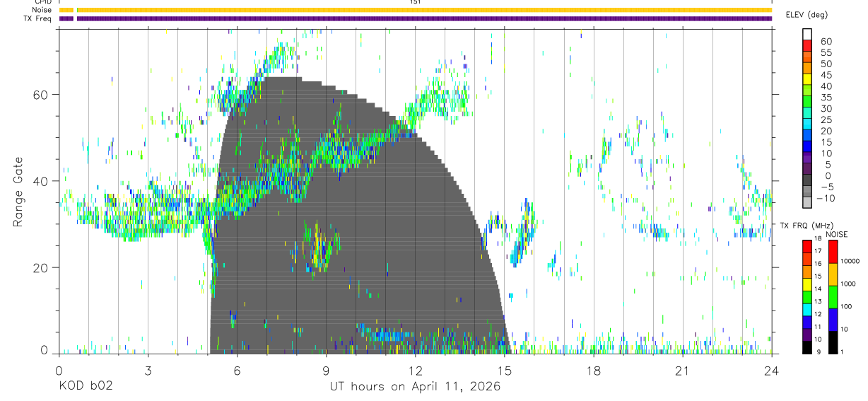
Task: Click the 'Noise' row label at top
Action: [41, 10]
